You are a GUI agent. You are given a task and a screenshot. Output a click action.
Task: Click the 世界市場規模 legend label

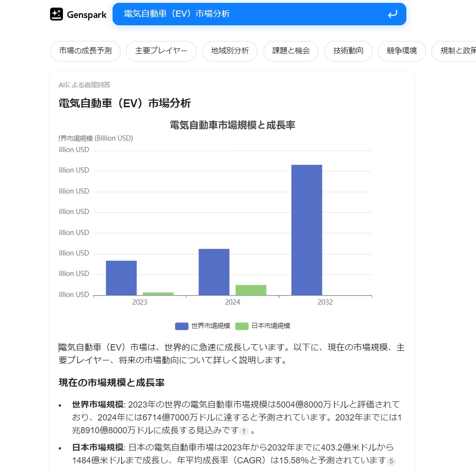[x=211, y=326]
